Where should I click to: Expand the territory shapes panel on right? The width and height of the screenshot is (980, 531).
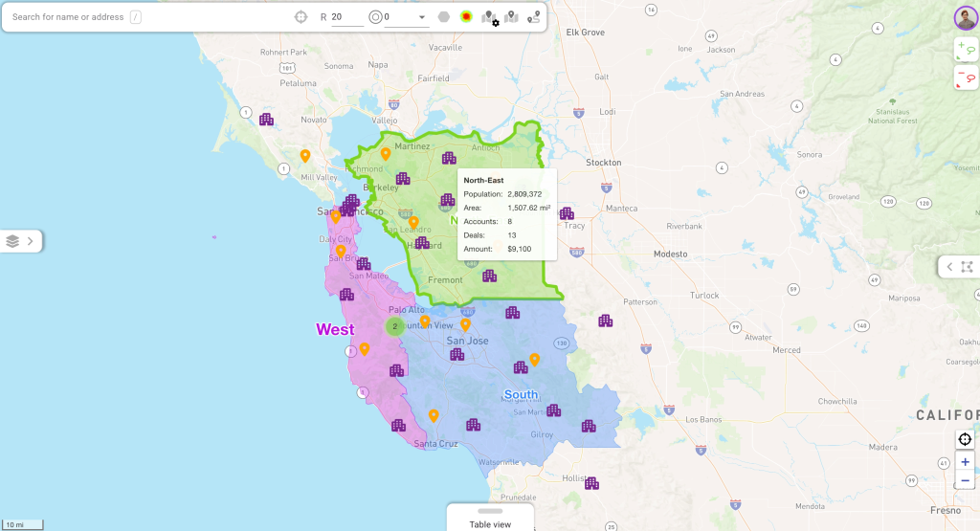(x=959, y=267)
